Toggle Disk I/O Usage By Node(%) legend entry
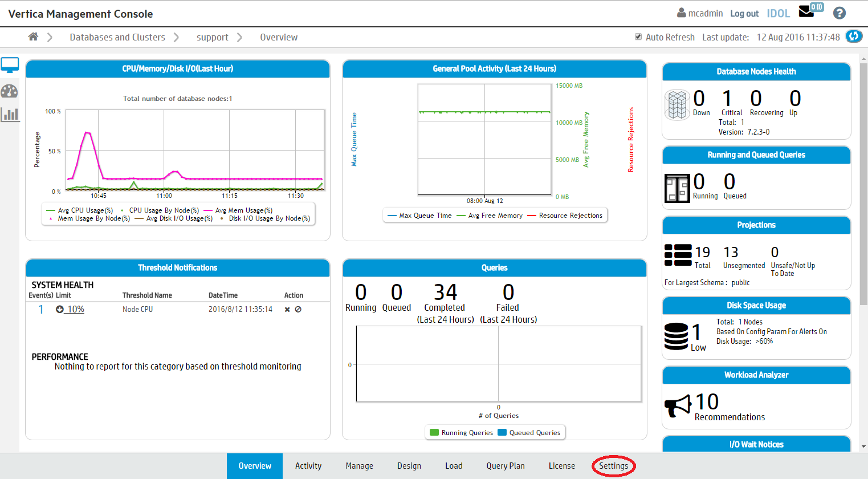Viewport: 868px width, 479px height. [x=264, y=218]
